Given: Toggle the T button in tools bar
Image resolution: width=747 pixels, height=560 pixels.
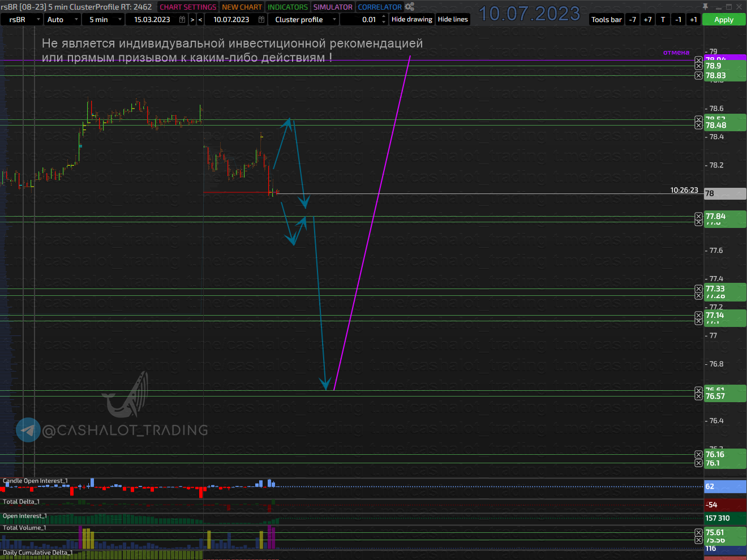Looking at the screenshot, I should tap(663, 19).
